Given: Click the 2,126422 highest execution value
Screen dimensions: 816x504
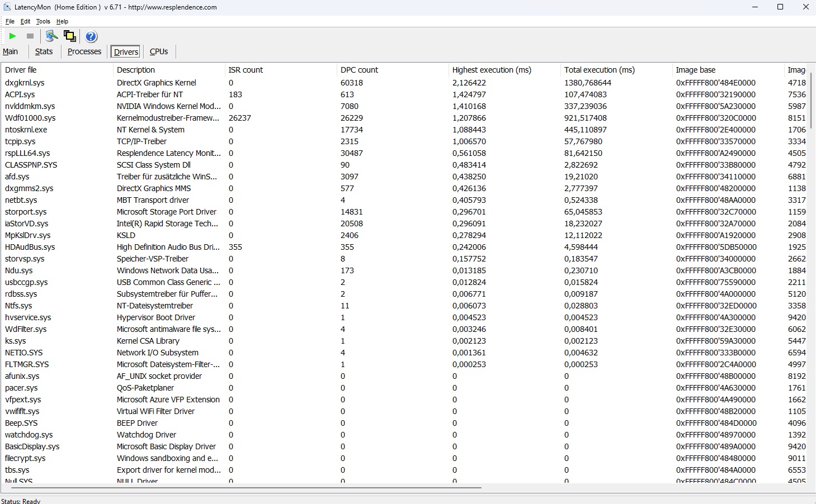Looking at the screenshot, I should 469,83.
